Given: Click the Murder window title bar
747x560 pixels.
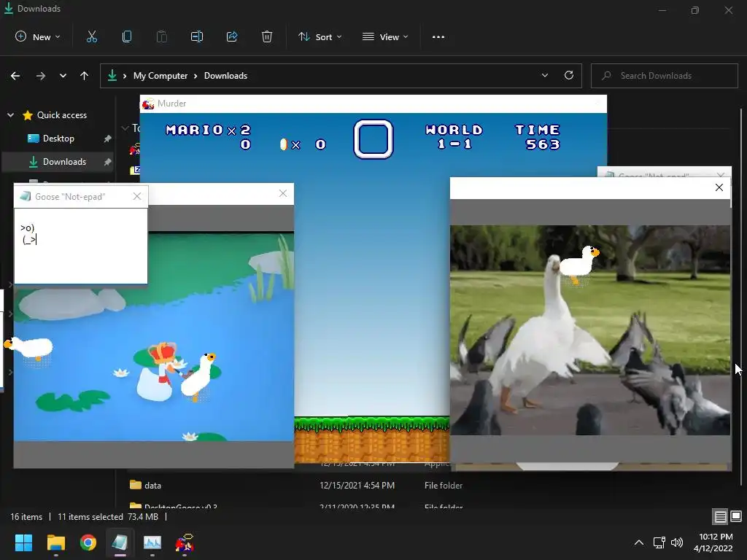Looking at the screenshot, I should 373,104.
